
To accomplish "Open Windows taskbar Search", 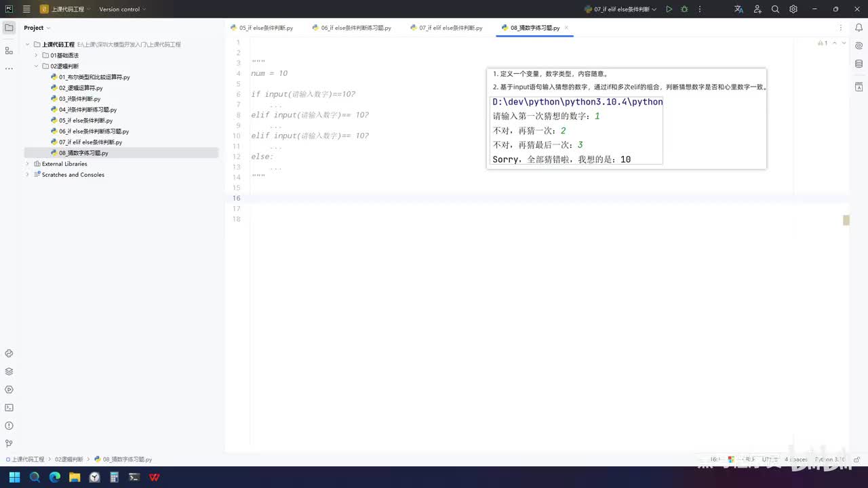I will (35, 477).
